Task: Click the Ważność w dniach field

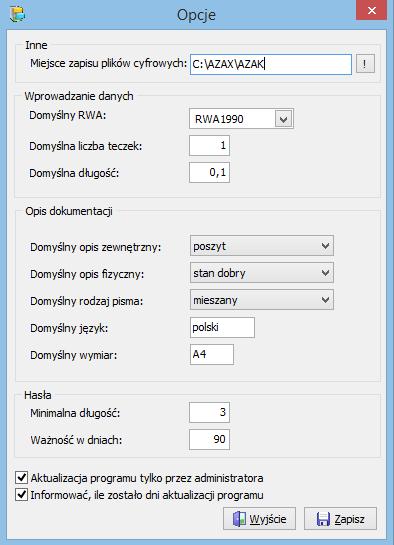Action: 210,439
